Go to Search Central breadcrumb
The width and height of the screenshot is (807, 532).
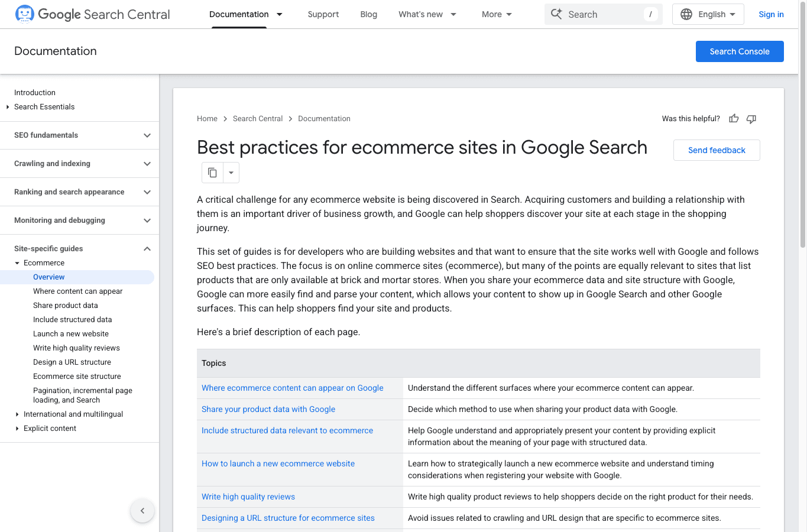tap(258, 119)
